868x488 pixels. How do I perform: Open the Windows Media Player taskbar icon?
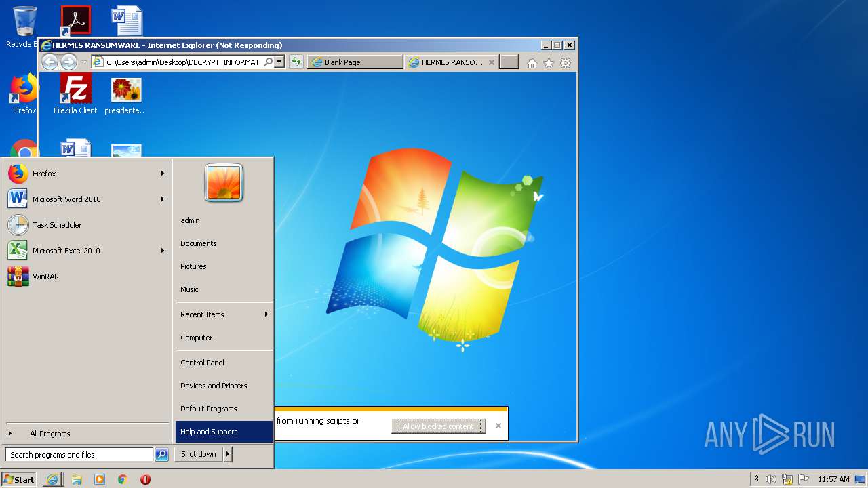pyautogui.click(x=100, y=479)
